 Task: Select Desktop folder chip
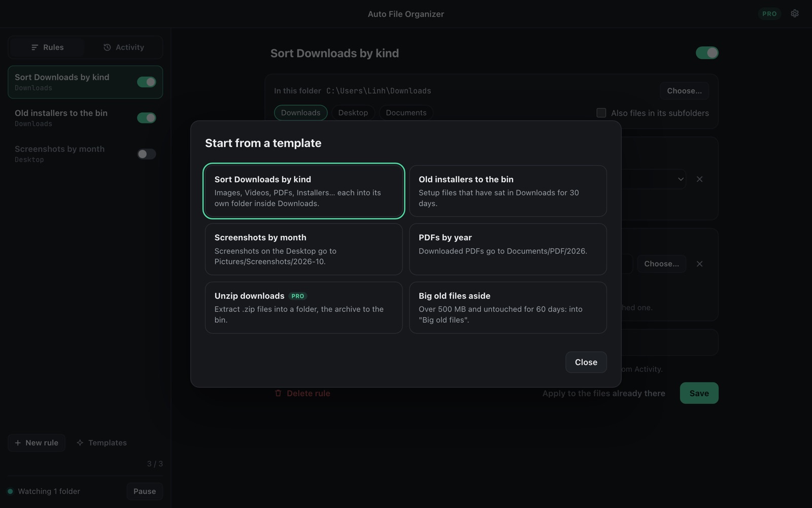(x=353, y=113)
